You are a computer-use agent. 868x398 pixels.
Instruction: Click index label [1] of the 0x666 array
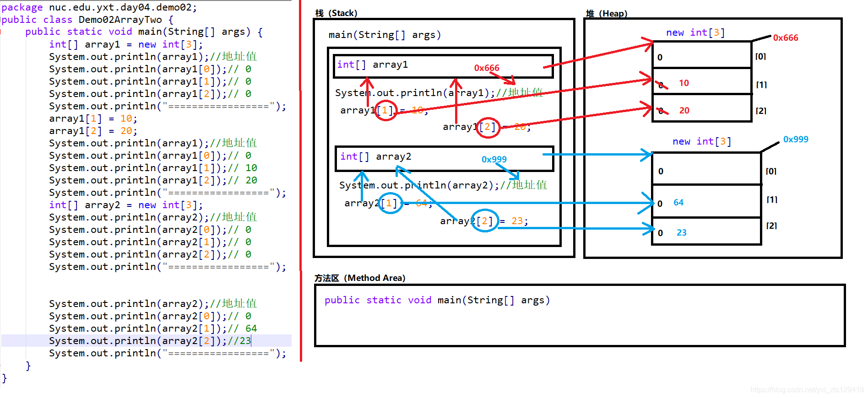pos(761,85)
